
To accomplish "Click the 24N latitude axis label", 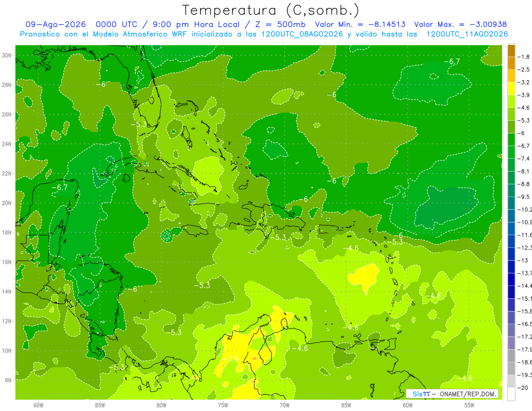I will click(7, 144).
